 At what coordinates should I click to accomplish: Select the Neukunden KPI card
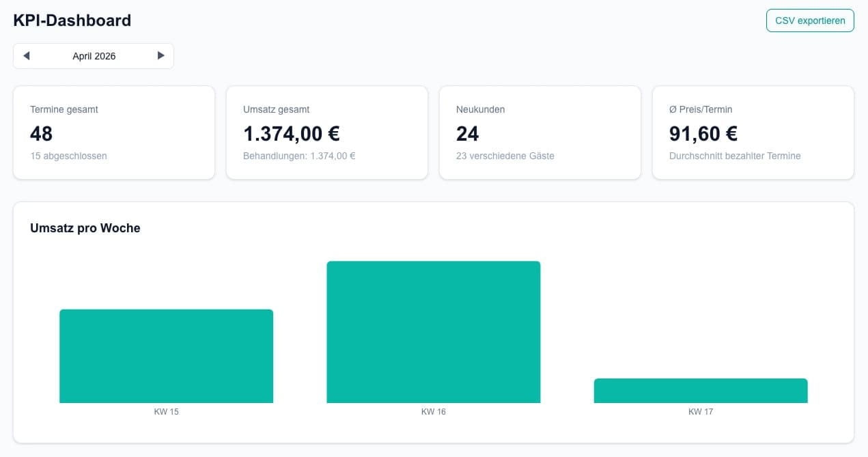click(x=540, y=132)
